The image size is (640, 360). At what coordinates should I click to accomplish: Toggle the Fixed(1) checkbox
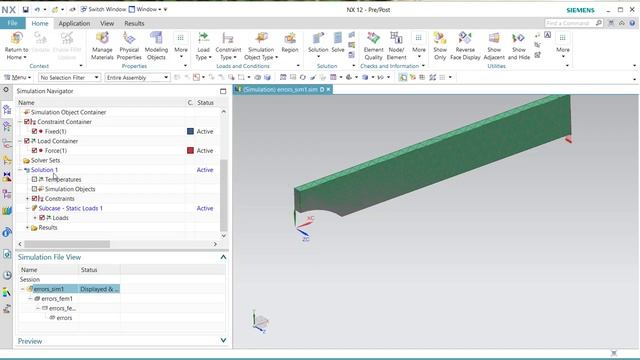click(34, 131)
